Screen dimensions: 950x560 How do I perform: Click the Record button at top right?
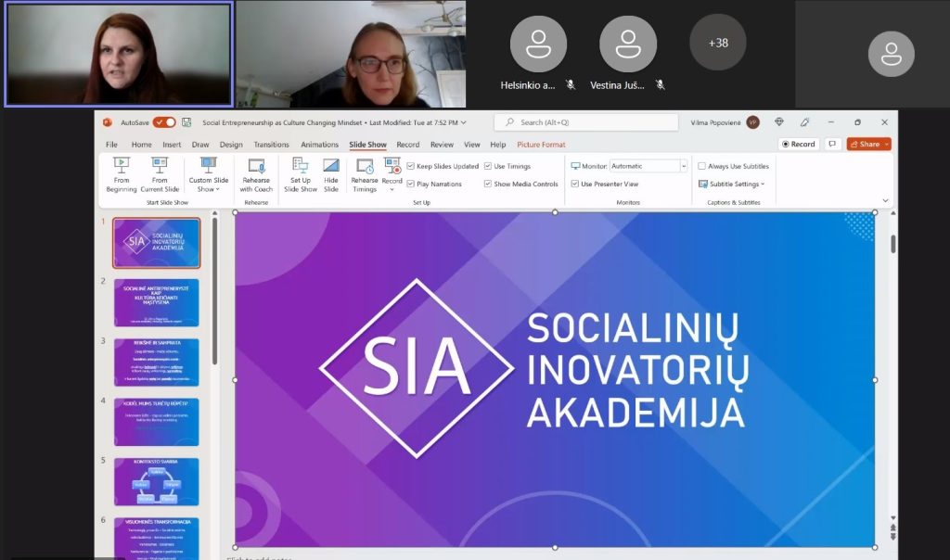(799, 144)
